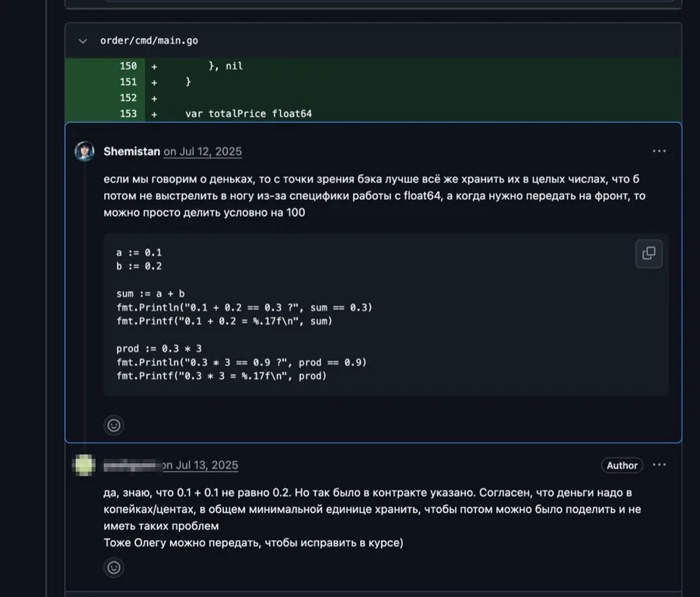The height and width of the screenshot is (597, 700).
Task: Click the 'a := 0.1' snippet line
Action: [139, 252]
